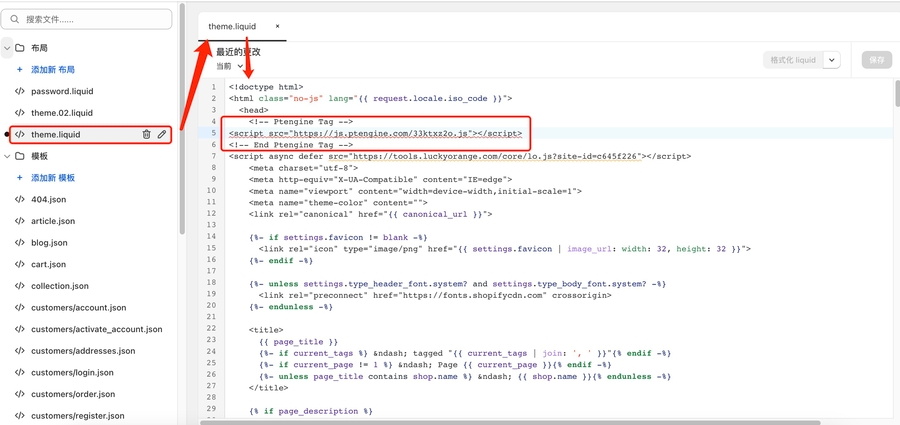The width and height of the screenshot is (900, 425).
Task: Click line number 5 in gutter
Action: 214,133
